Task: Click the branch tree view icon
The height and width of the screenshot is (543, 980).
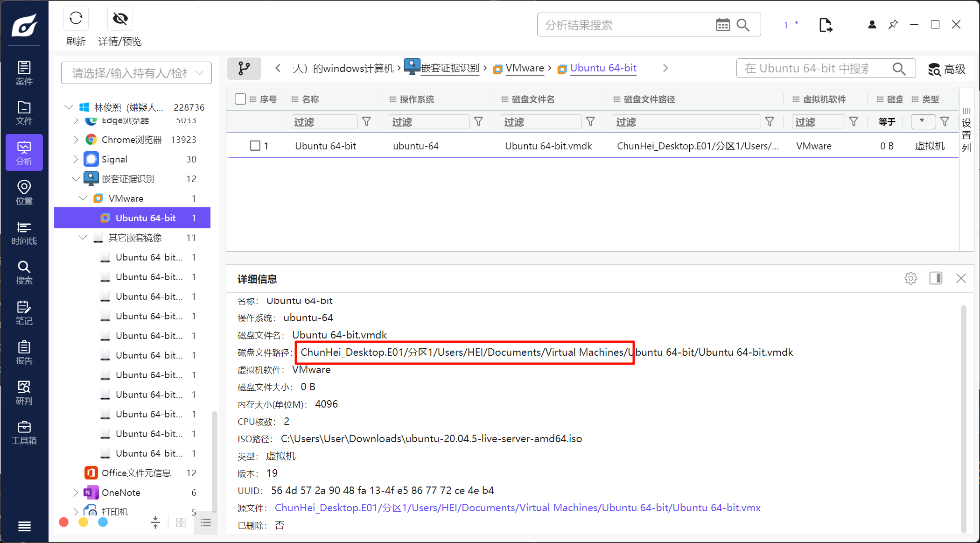Action: 244,69
